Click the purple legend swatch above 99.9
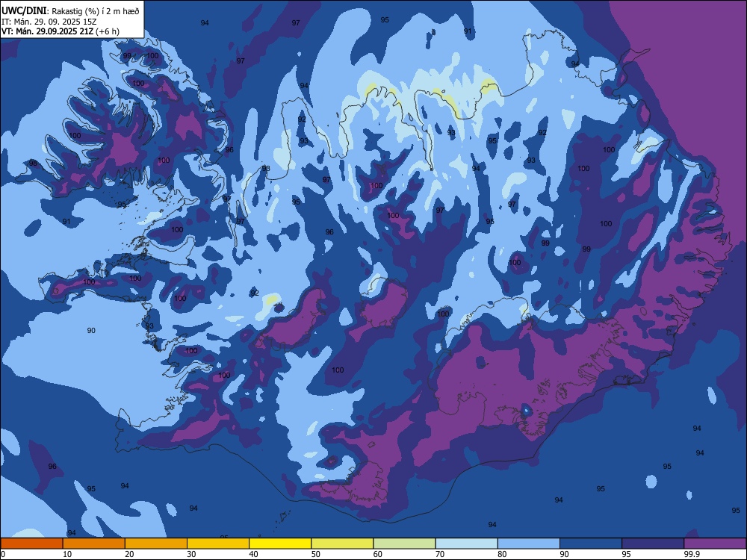This screenshot has width=747, height=560. point(715,544)
